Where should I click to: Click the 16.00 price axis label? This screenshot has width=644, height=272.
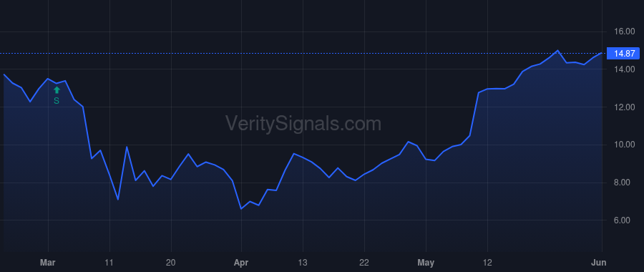coord(624,31)
